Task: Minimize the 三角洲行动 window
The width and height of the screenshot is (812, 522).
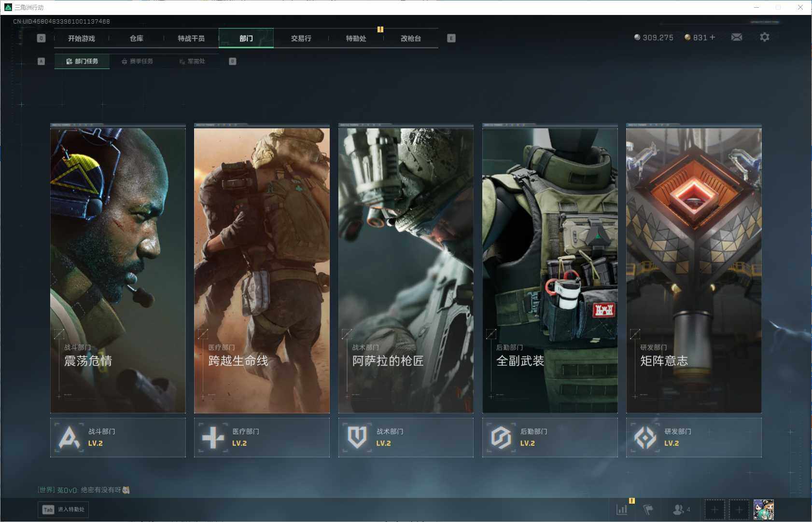Action: tap(756, 7)
